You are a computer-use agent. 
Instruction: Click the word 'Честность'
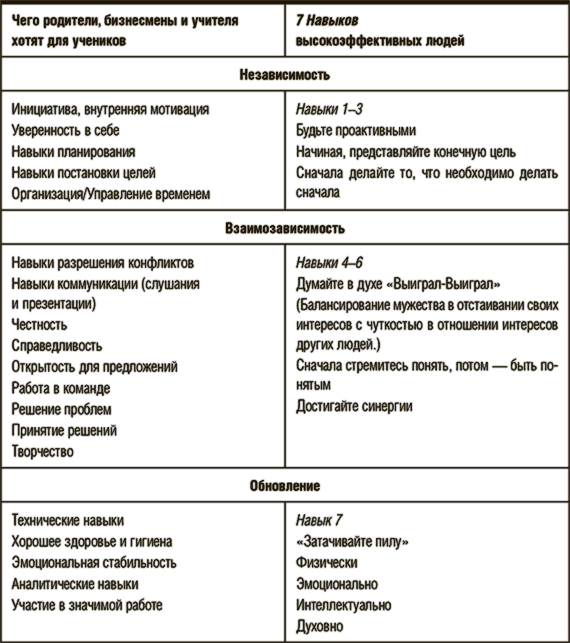[39, 325]
